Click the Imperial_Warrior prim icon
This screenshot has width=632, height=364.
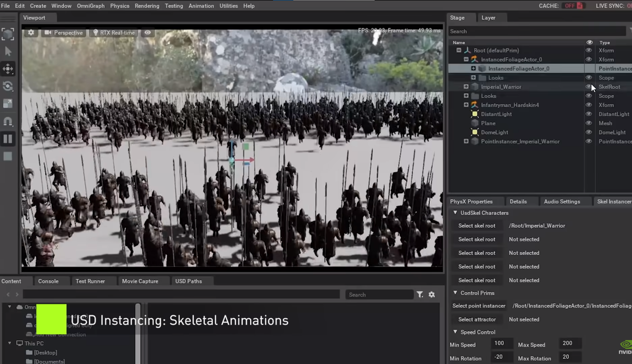[475, 87]
